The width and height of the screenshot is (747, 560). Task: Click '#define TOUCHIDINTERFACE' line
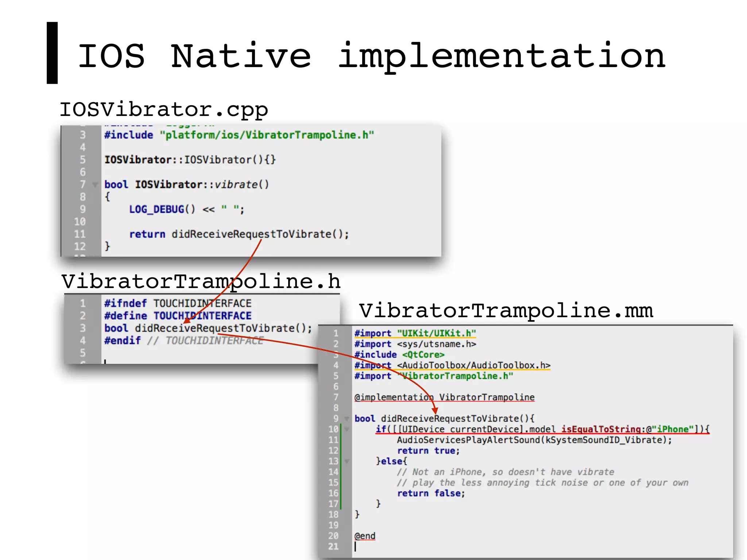(178, 316)
